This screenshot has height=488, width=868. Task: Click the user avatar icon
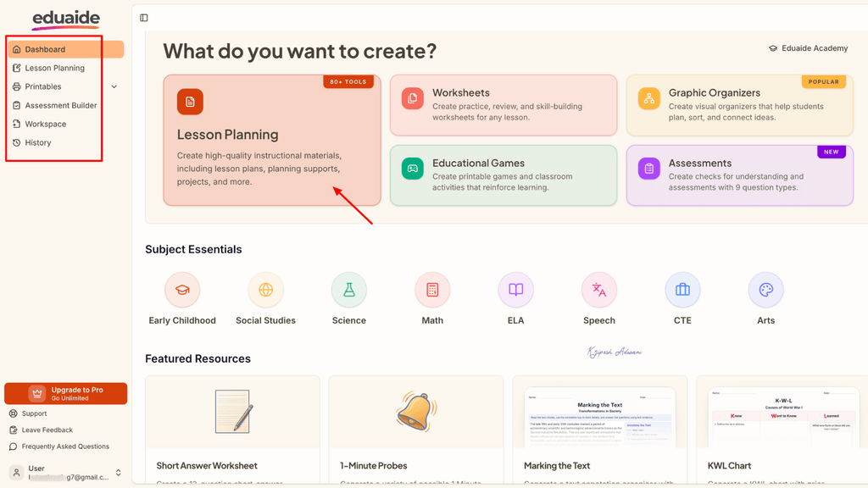(17, 473)
